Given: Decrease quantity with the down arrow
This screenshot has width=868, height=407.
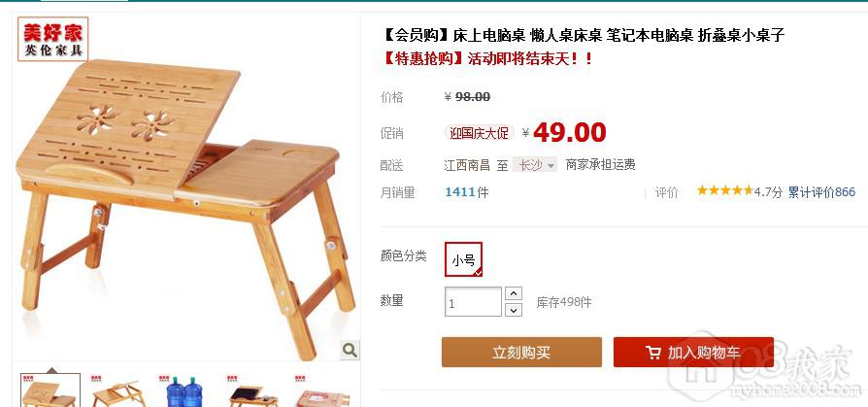Looking at the screenshot, I should 514,310.
